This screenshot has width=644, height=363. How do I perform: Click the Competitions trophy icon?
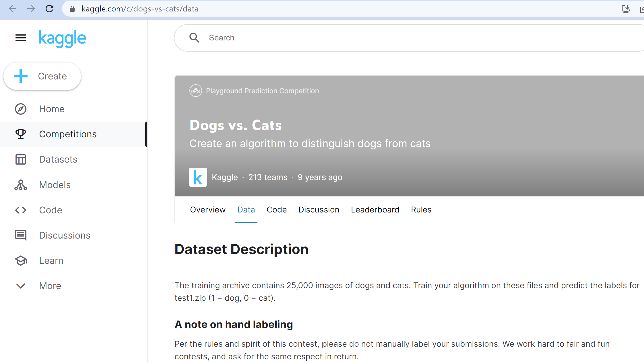coord(21,134)
